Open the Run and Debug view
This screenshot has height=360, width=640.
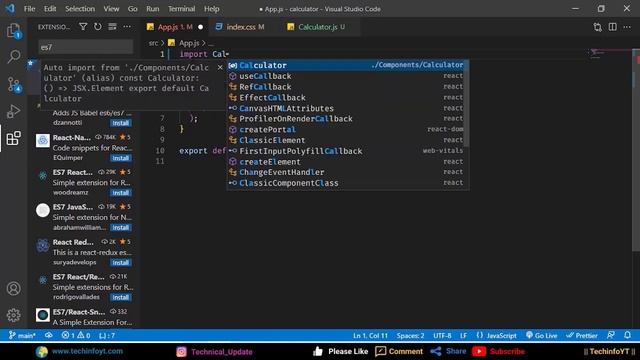(13, 111)
